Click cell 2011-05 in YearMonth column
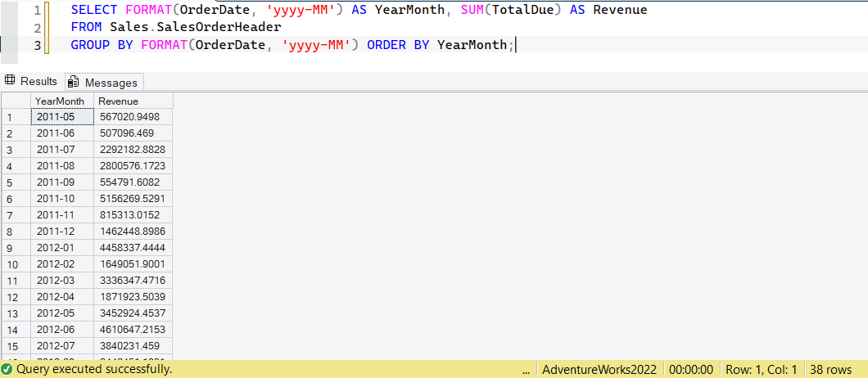Viewport: 868px width, 378px height. (62, 117)
